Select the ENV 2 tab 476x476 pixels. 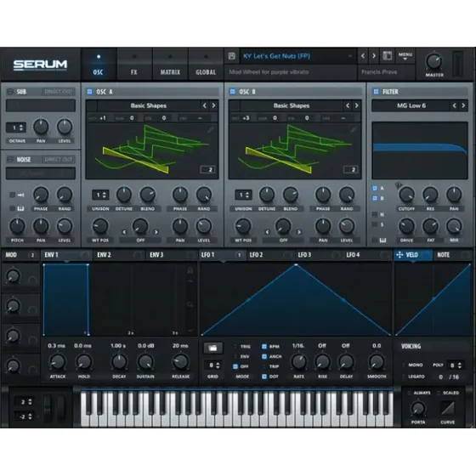click(119, 255)
